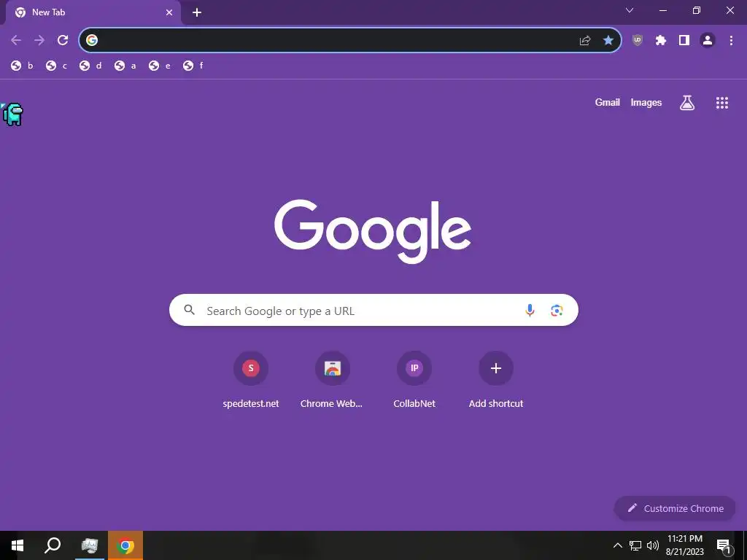Open the notification center icon
The image size is (747, 560).
click(724, 545)
